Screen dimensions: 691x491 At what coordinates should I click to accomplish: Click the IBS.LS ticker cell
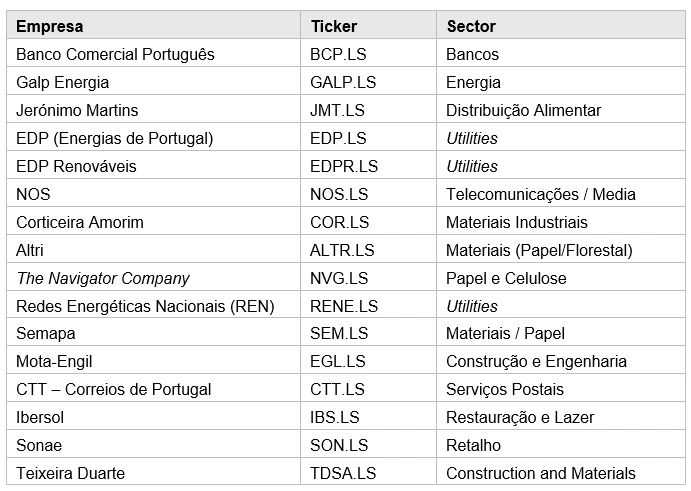368,417
